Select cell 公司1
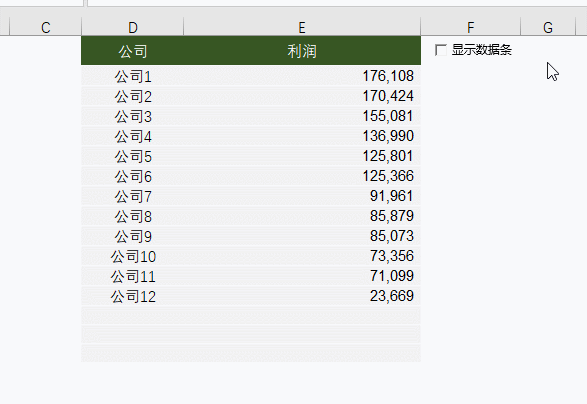The height and width of the screenshot is (404, 587). pyautogui.click(x=133, y=76)
